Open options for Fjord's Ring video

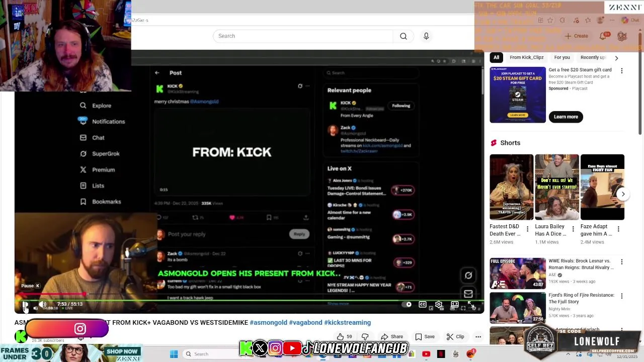pos(621,296)
